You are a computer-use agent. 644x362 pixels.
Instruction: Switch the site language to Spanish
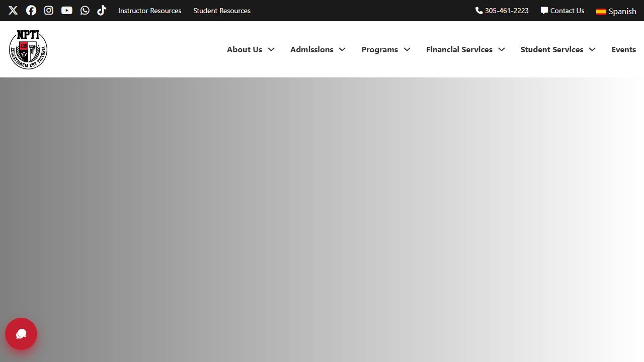(622, 11)
